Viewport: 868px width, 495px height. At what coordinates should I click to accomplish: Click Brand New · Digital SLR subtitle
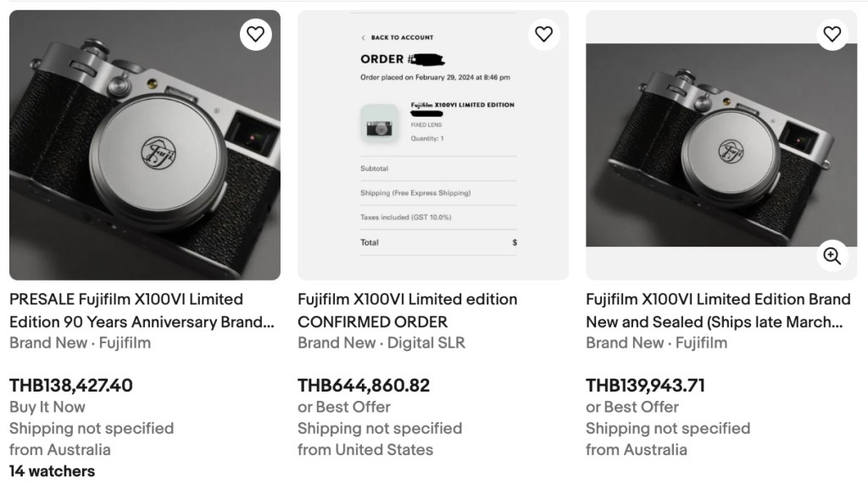coord(381,342)
